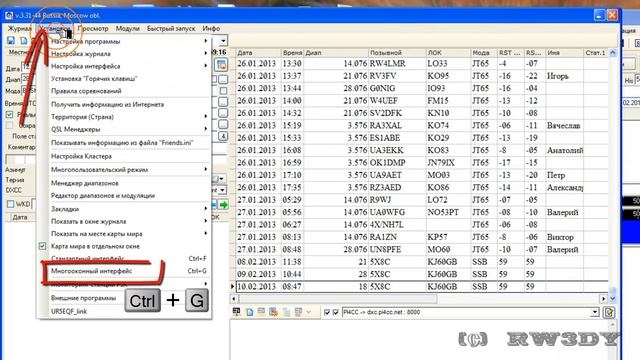Sort log by ЛОК column header
Viewport: 640px width, 360px height.
point(448,53)
